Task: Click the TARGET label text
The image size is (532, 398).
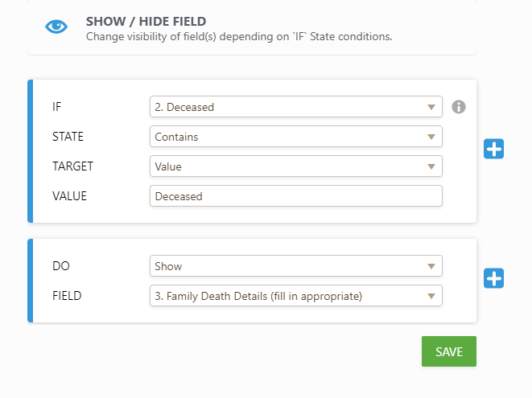Action: 72,166
